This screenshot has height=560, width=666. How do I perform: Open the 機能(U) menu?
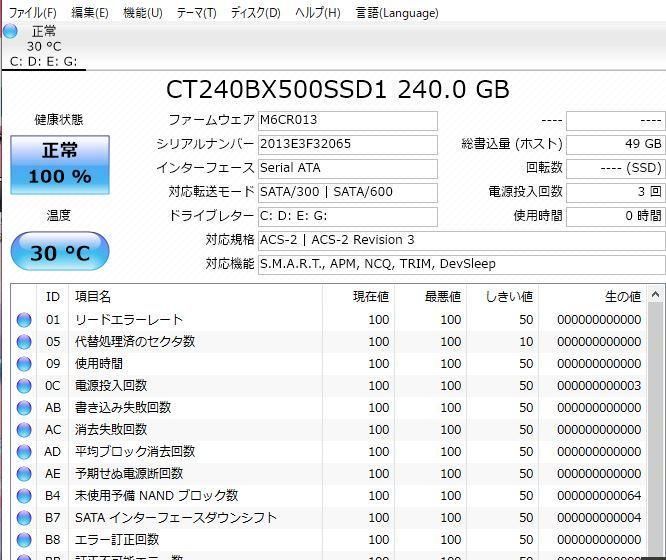(x=143, y=12)
